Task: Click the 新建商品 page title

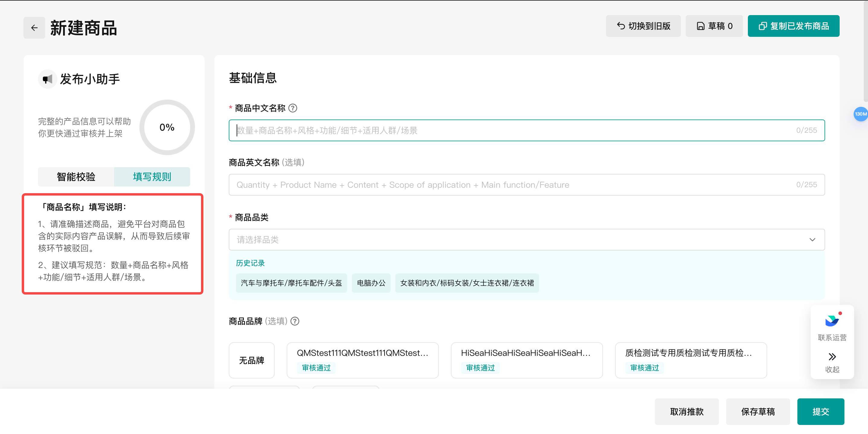Action: pos(84,28)
